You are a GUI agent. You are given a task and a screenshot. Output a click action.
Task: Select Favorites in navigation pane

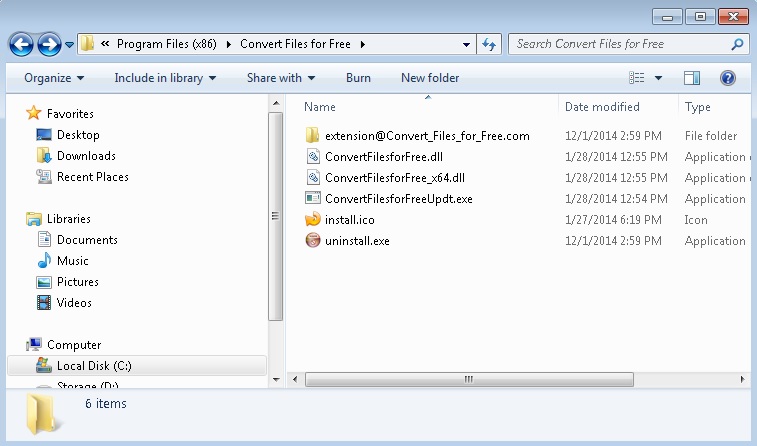click(70, 114)
